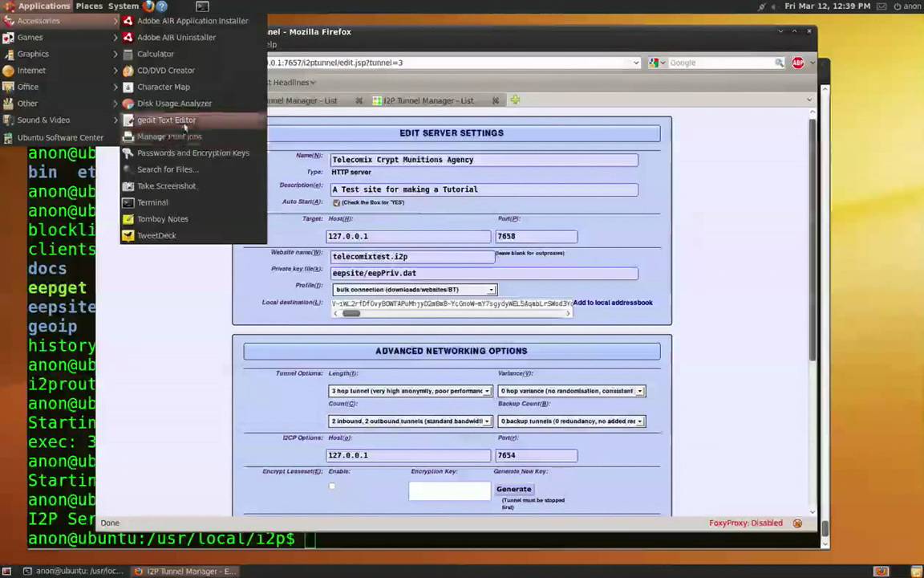Open Backup Count 0 backup tunnels dropdown
Viewport: 924px width, 578px height.
pyautogui.click(x=572, y=421)
